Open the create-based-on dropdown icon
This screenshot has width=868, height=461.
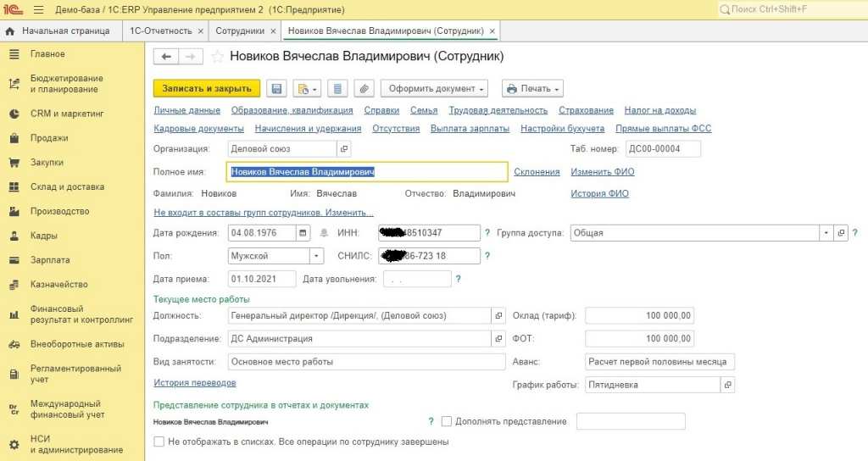(307, 88)
